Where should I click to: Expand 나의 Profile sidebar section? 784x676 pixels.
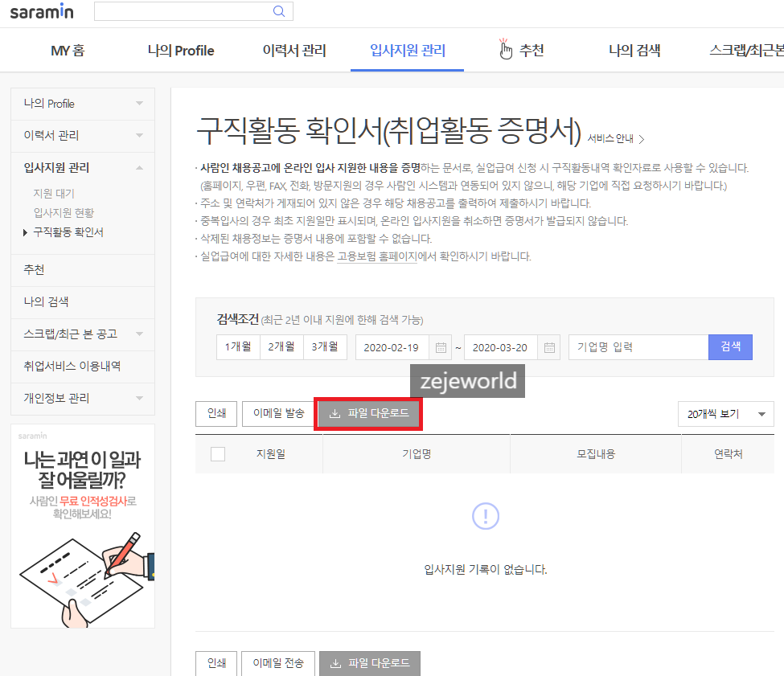point(139,104)
